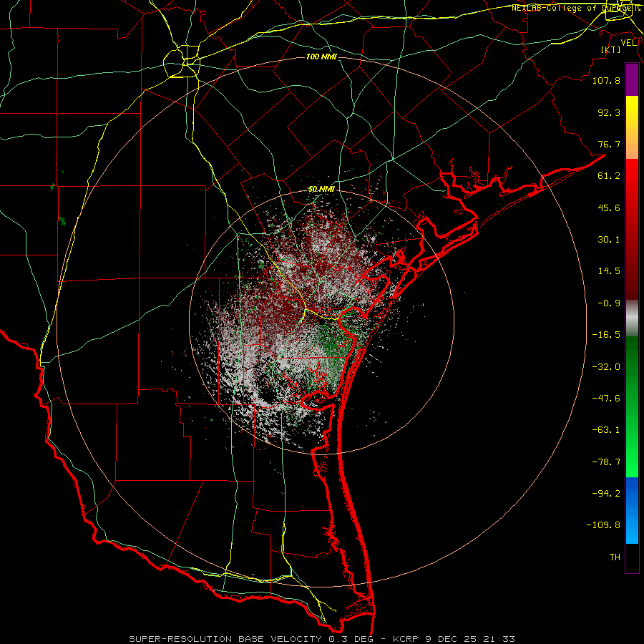Click the purple top segment of velocity color bar
644x644 pixels.
[632, 79]
